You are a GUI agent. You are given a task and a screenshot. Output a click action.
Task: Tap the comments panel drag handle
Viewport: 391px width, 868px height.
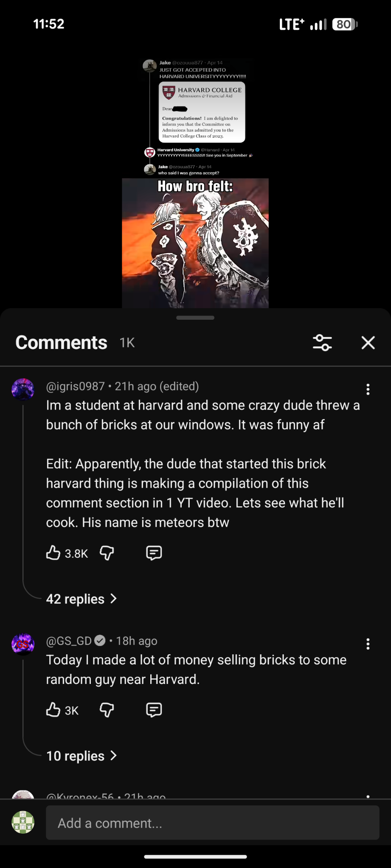(x=195, y=318)
